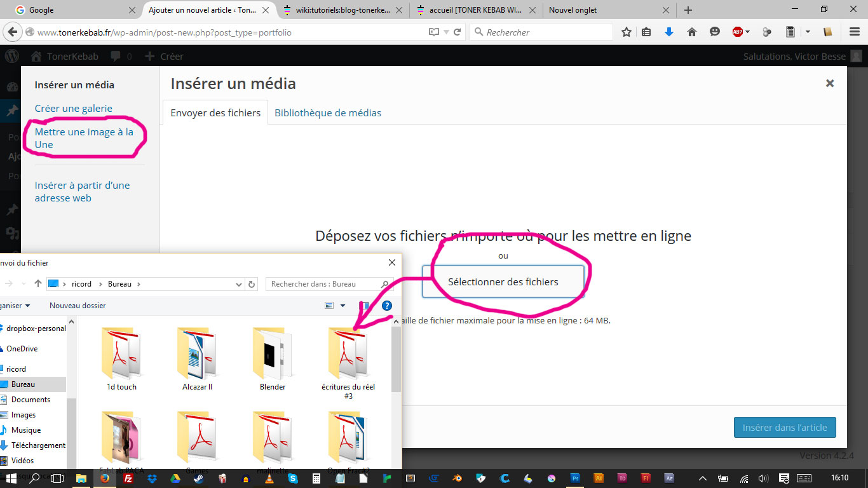The width and height of the screenshot is (868, 488).
Task: Bookmark this page with the star icon
Action: point(626,32)
